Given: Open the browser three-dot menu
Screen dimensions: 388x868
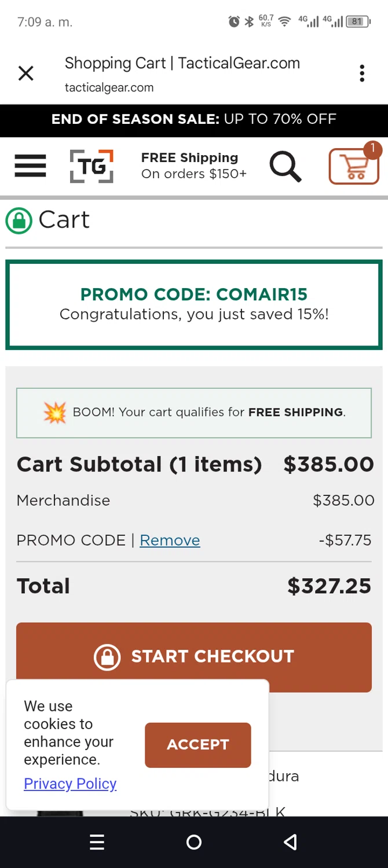Looking at the screenshot, I should click(362, 73).
